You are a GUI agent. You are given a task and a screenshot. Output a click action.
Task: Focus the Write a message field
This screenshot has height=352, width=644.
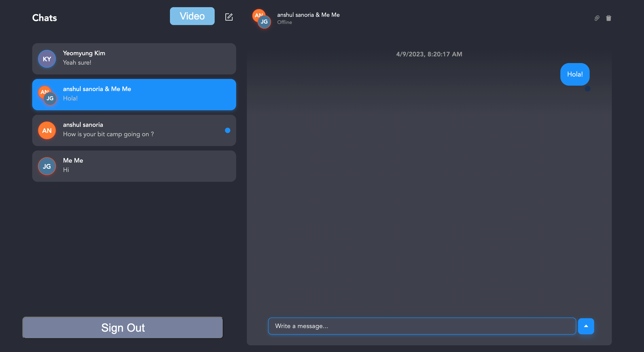tap(422, 326)
